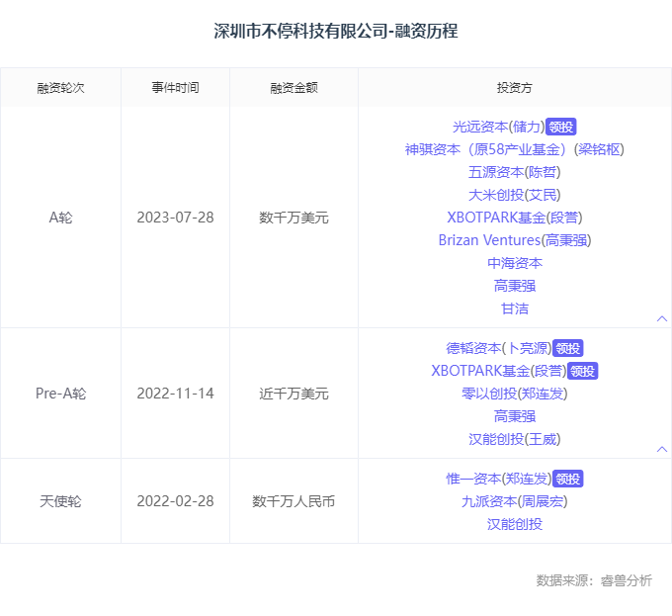Click 领投 badge next to 光远资本
This screenshot has height=616, width=672.
560,127
